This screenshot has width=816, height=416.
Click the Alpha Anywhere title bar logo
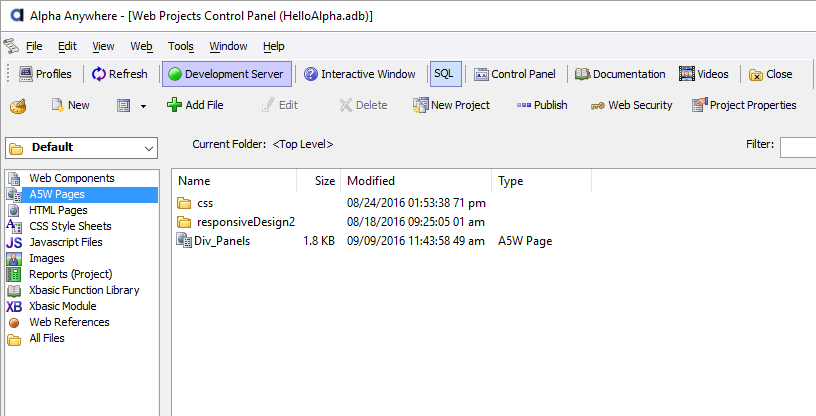tap(17, 16)
